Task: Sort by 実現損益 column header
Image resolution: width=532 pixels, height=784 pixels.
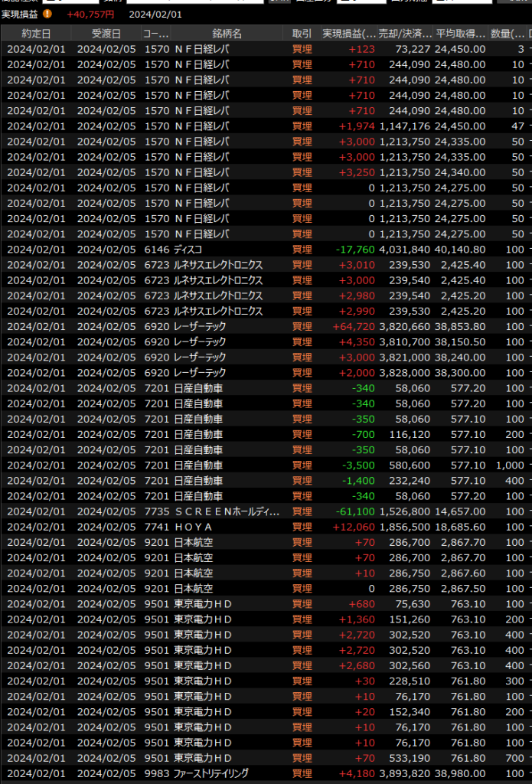Action: click(x=349, y=34)
